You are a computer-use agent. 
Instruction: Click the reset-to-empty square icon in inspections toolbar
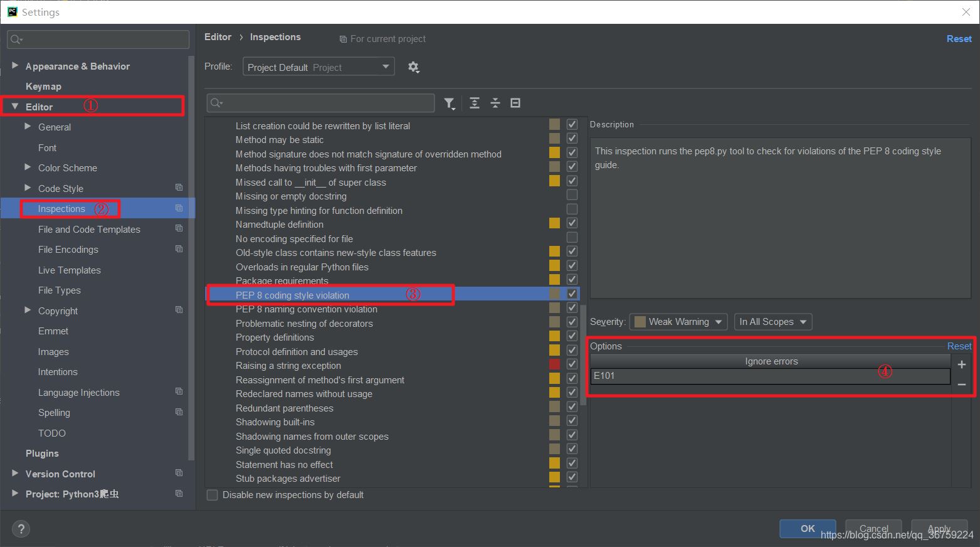(x=515, y=104)
